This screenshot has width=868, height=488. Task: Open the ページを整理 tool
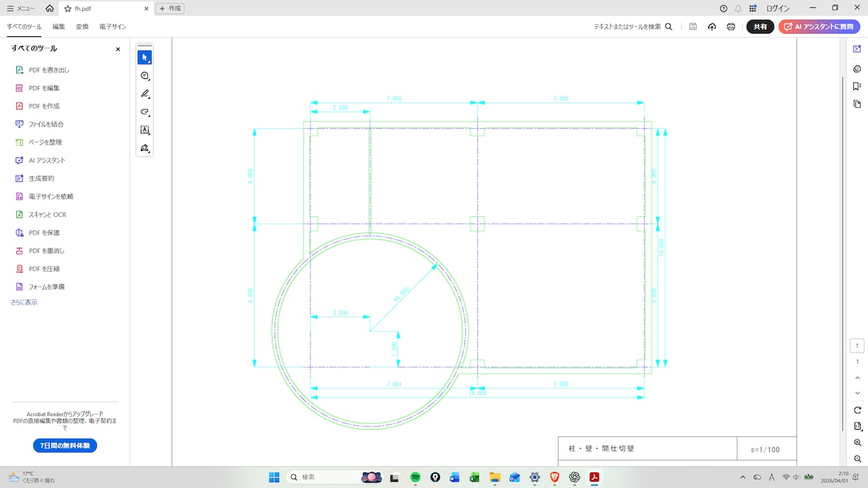(38, 142)
